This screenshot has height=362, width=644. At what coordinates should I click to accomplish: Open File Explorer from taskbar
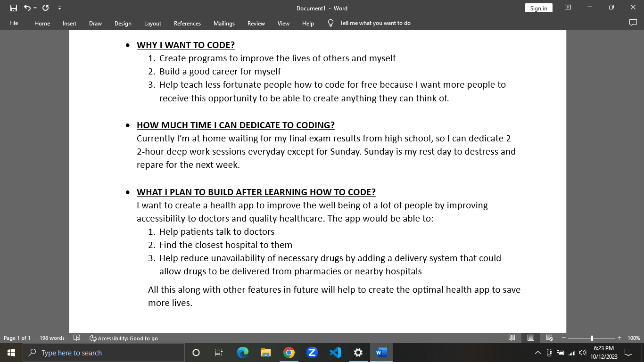coord(266,353)
